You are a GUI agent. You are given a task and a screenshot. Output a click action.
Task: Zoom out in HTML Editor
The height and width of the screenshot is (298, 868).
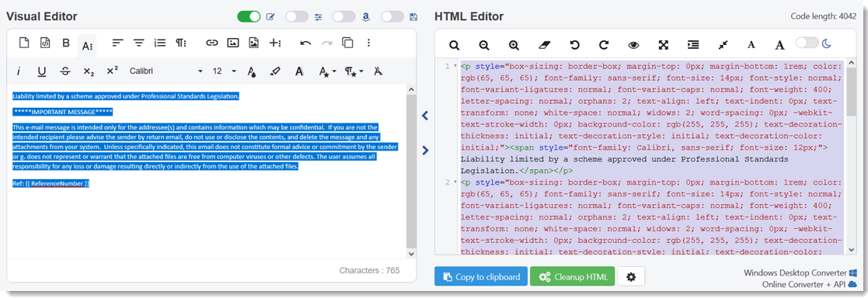[x=484, y=45]
